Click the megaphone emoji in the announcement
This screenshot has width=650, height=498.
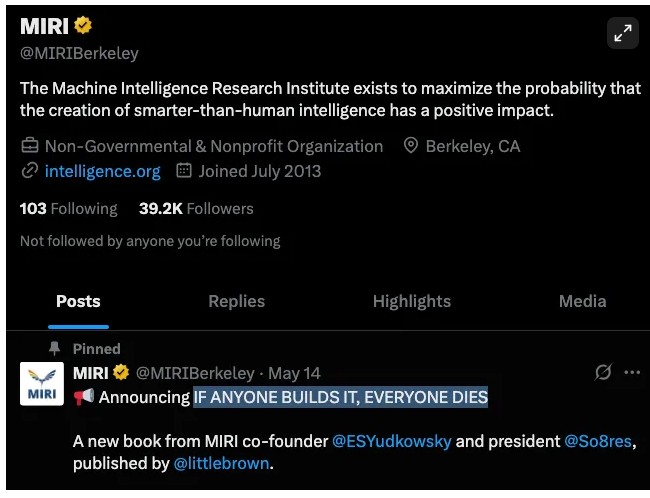(83, 398)
